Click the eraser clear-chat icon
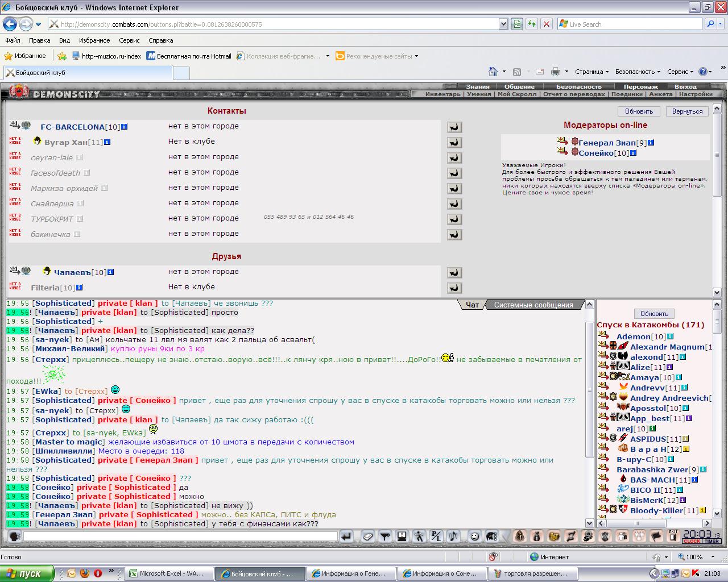 point(368,536)
